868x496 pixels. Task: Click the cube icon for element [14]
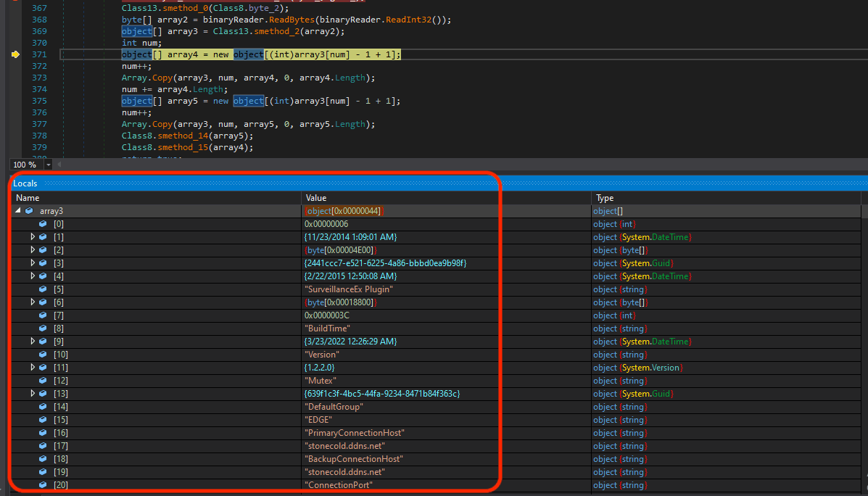click(x=43, y=406)
